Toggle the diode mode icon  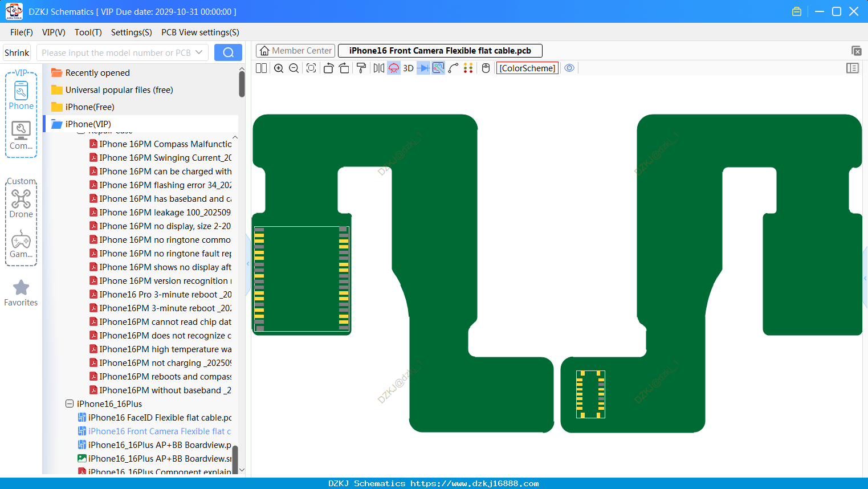pyautogui.click(x=423, y=68)
